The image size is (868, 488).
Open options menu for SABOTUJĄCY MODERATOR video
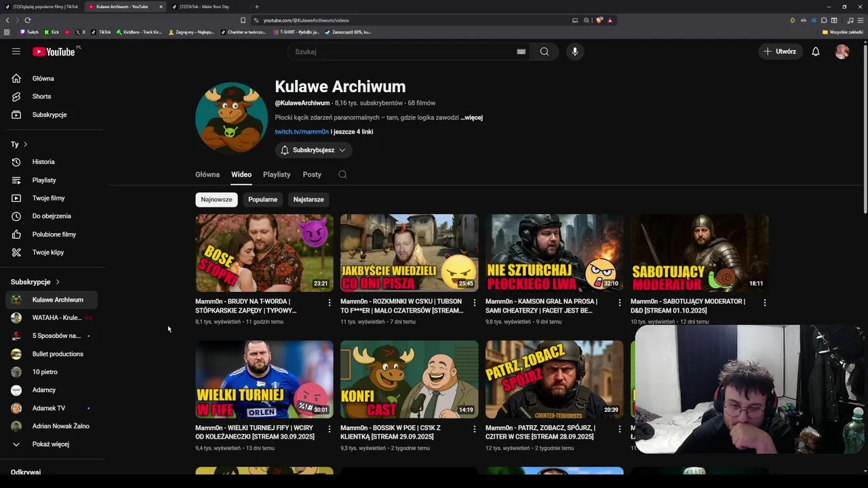coord(764,302)
